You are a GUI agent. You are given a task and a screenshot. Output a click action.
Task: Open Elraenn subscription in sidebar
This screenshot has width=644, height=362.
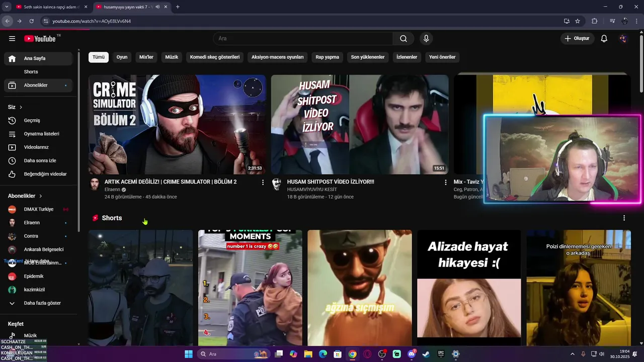[x=38, y=223]
